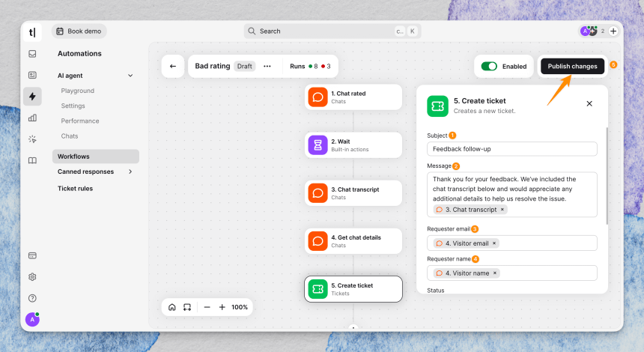The image size is (644, 352).
Task: Open the contacts card icon in left rail
Action: [32, 75]
